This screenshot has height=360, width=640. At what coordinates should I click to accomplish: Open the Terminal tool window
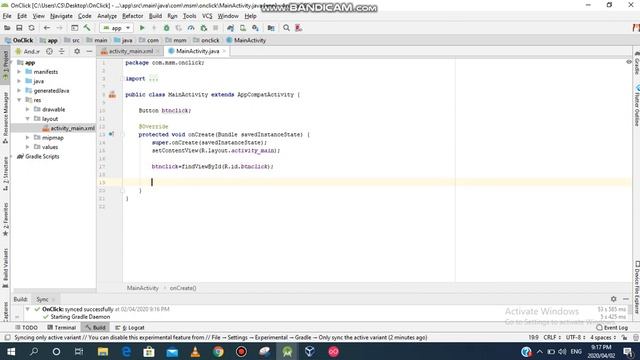click(x=62, y=327)
